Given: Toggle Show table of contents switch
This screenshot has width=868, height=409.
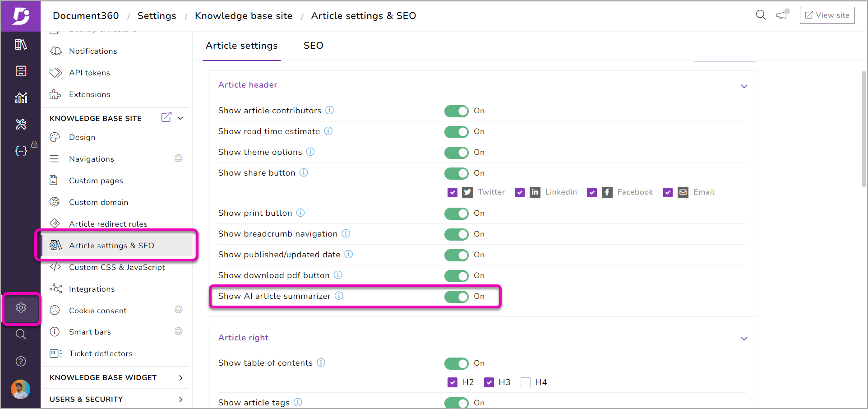Looking at the screenshot, I should [x=457, y=363].
